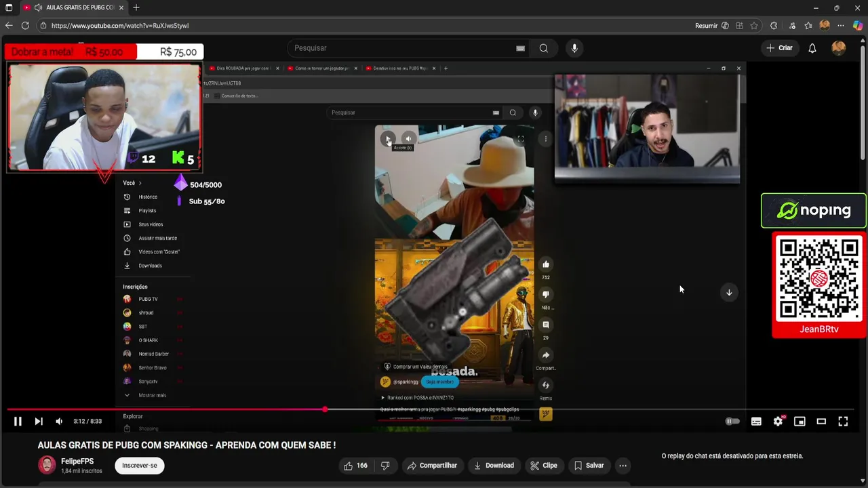Switch to miniplayer mode
Screen dimensions: 868x488
(x=800, y=421)
